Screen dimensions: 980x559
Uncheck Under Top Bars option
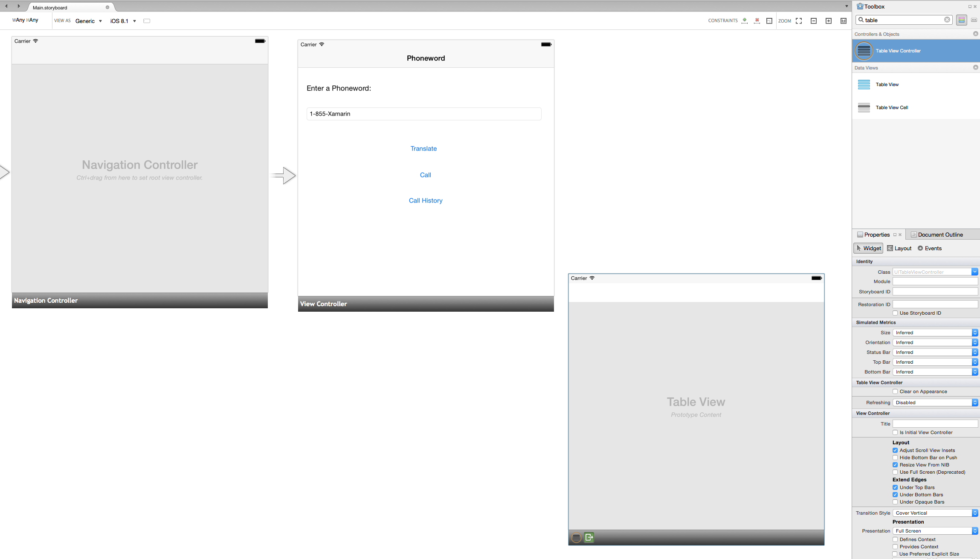(895, 487)
